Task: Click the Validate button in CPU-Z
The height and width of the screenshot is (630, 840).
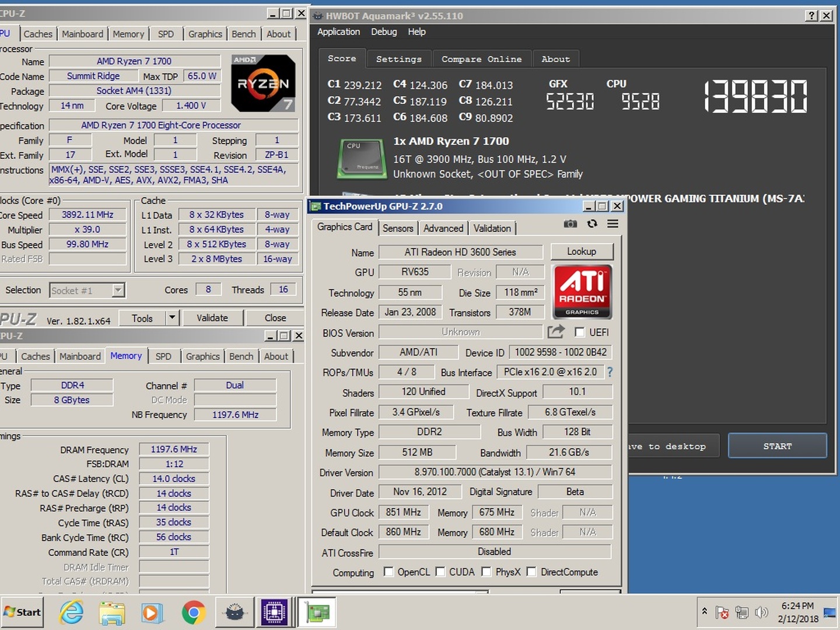Action: pos(212,318)
